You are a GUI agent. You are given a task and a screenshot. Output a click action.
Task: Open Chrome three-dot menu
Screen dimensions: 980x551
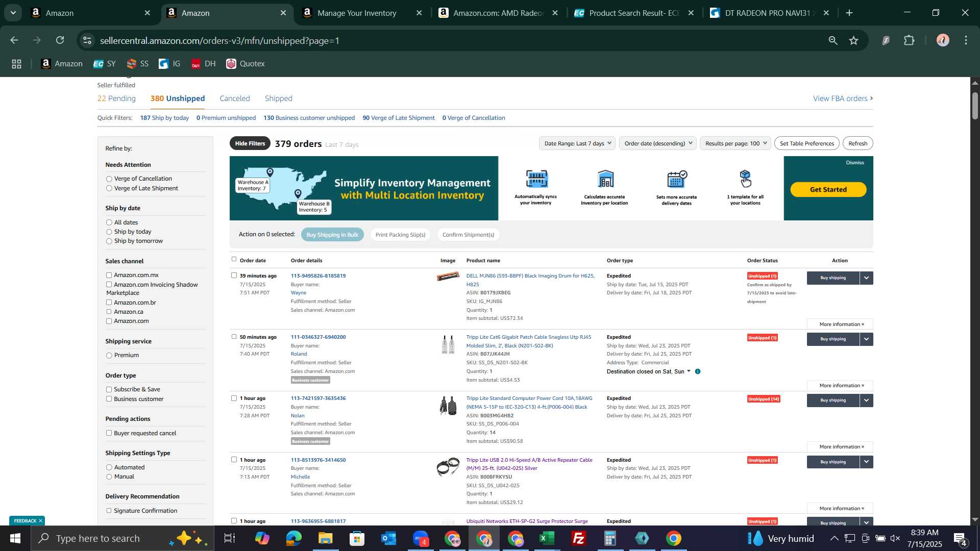tap(966, 40)
